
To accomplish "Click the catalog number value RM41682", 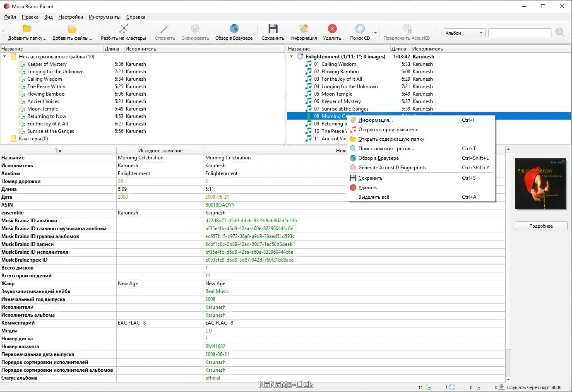I will [215, 346].
